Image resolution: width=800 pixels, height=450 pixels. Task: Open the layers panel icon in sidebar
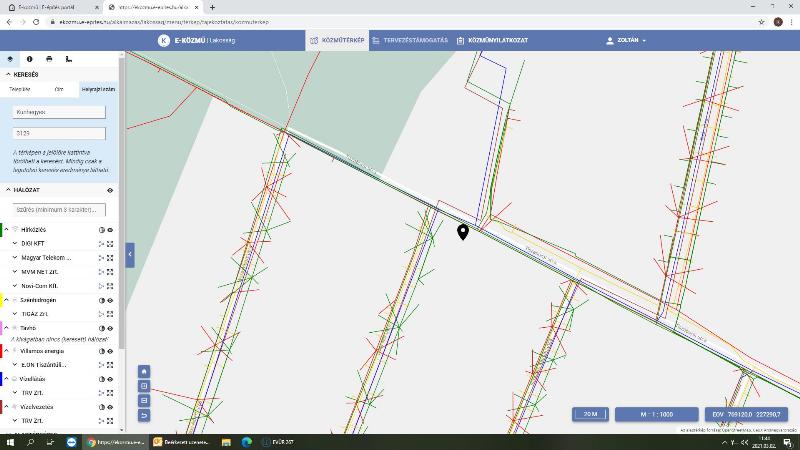pyautogui.click(x=10, y=59)
